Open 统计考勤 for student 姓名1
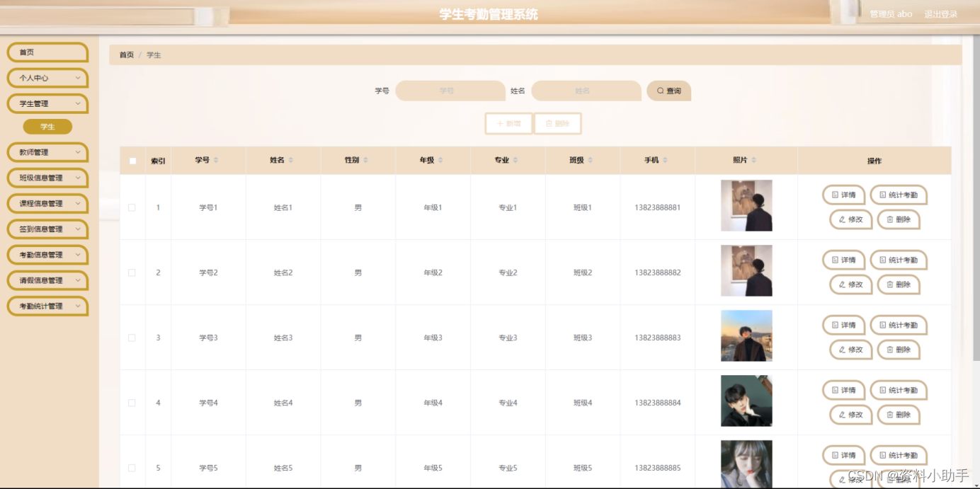 899,195
